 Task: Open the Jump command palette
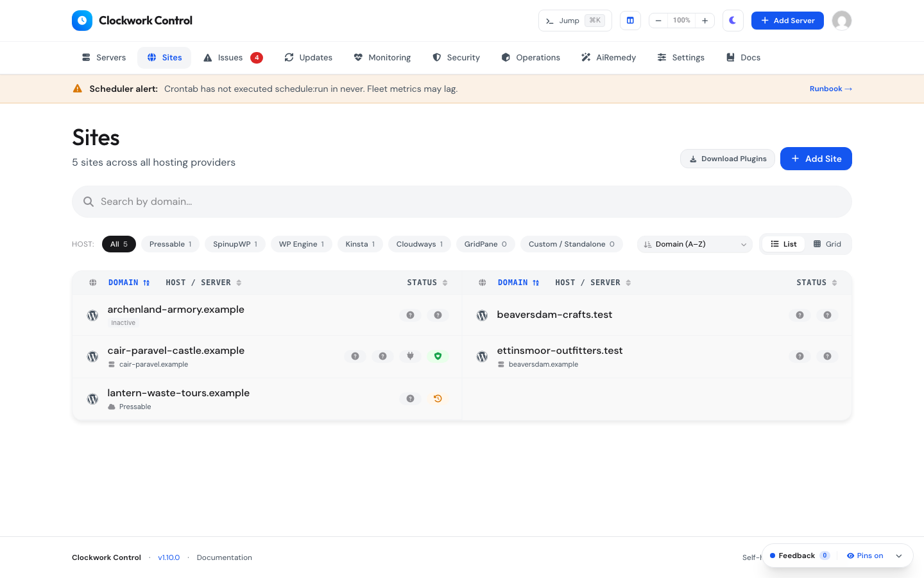tap(575, 21)
